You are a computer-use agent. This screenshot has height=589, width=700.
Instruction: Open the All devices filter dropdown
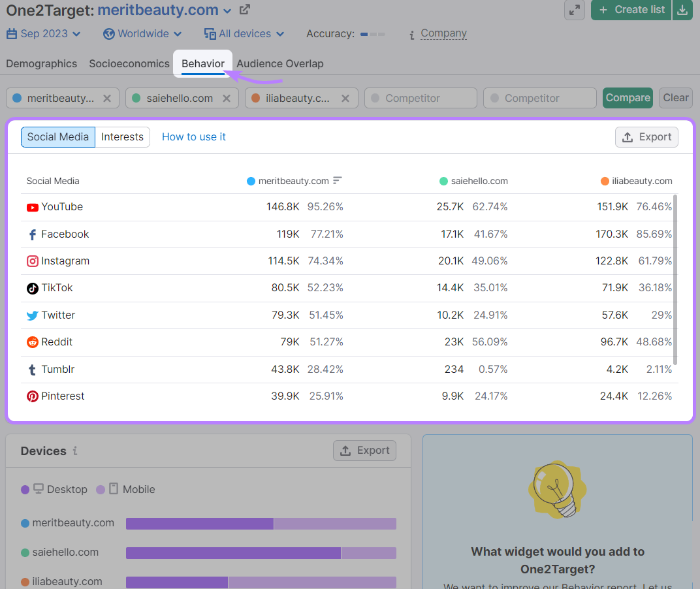[244, 33]
